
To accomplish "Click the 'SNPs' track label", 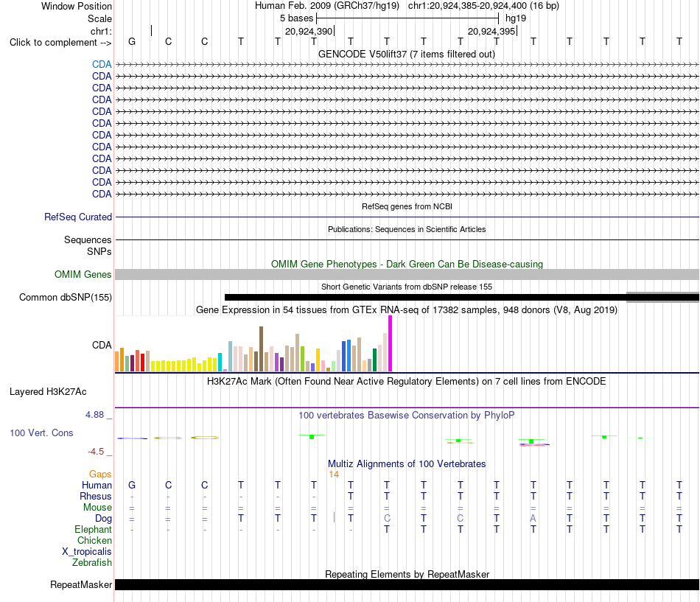I will tap(99, 251).
